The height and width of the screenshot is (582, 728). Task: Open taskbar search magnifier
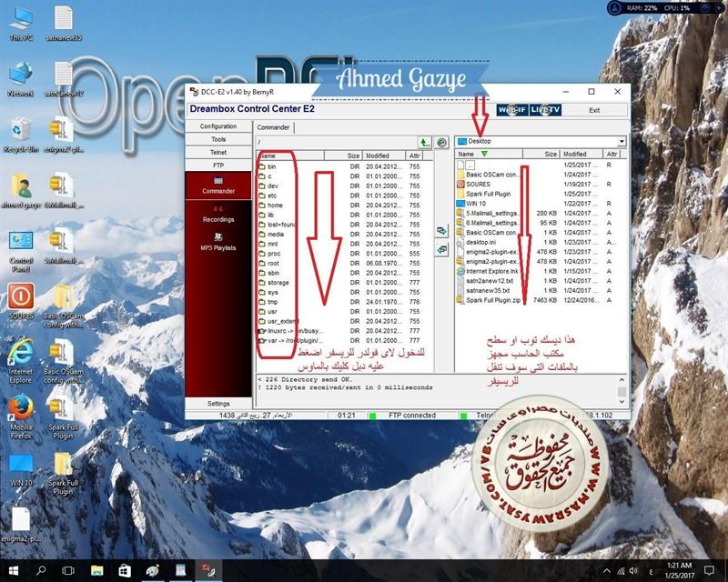[x=41, y=570]
